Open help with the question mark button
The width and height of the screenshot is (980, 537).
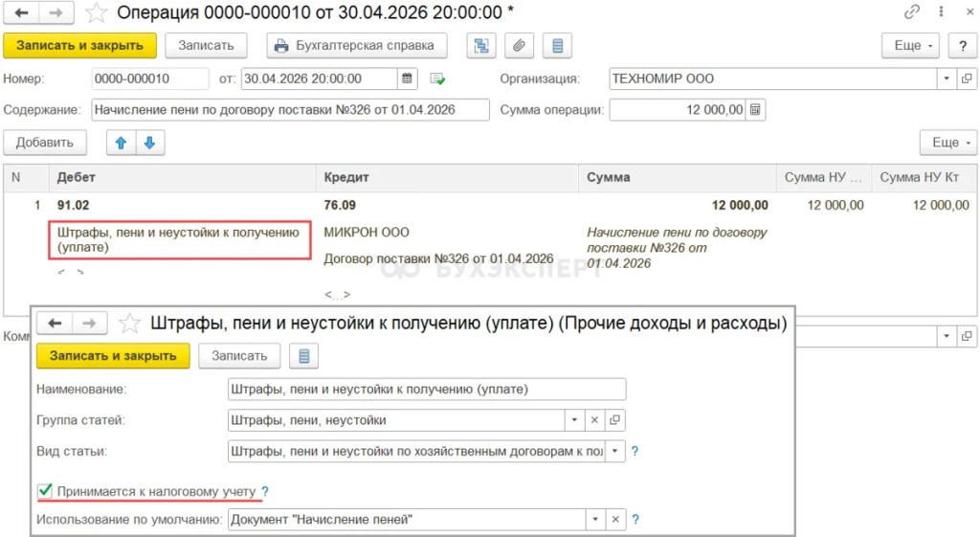pyautogui.click(x=963, y=46)
